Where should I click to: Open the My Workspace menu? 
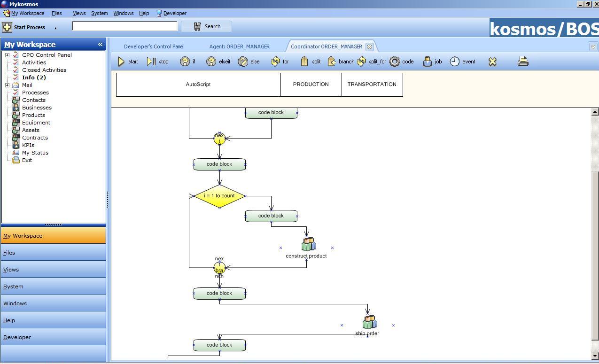[23, 13]
